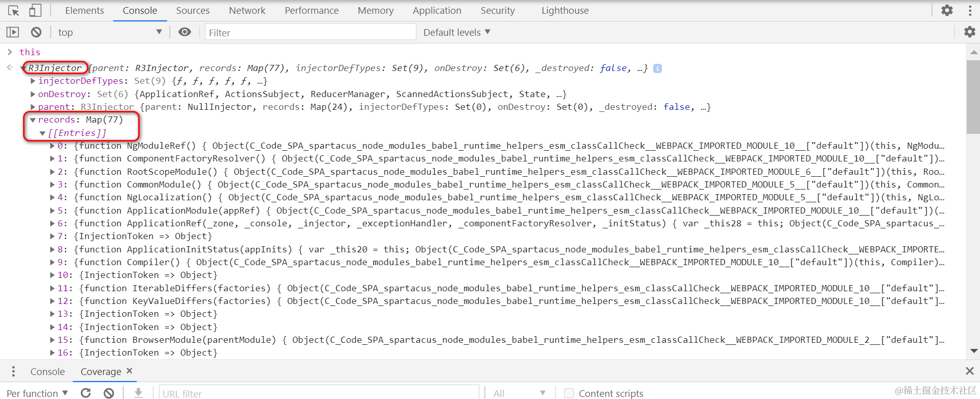
Task: Click the console vertical scrollbar thumb
Action: [973, 97]
